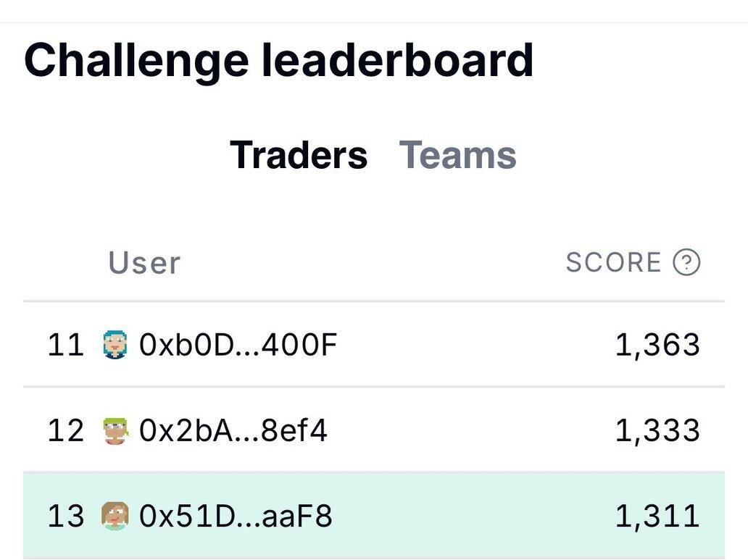Click the blue-haired avatar for 0xb0D...400F

click(115, 345)
